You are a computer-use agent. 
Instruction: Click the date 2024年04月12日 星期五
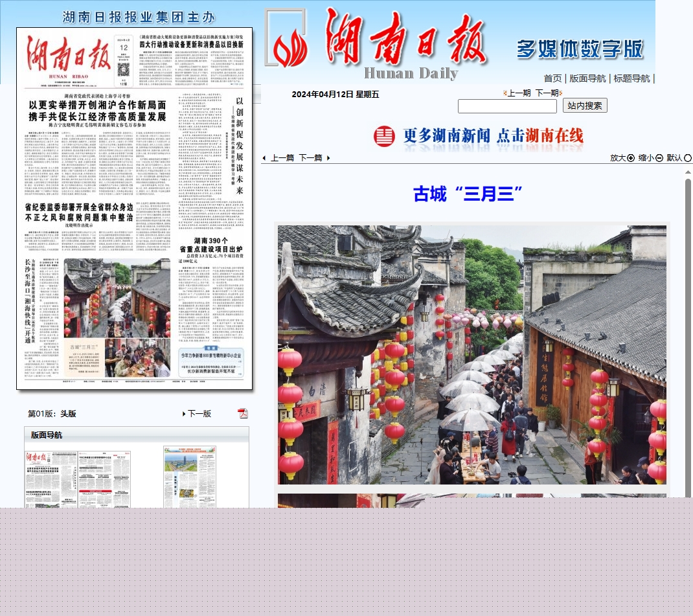[335, 94]
